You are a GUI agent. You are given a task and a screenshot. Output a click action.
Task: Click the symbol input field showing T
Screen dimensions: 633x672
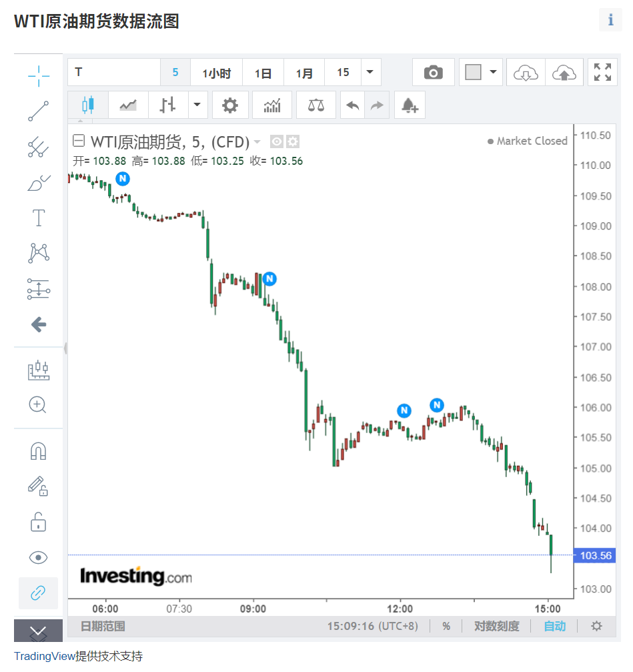[113, 73]
